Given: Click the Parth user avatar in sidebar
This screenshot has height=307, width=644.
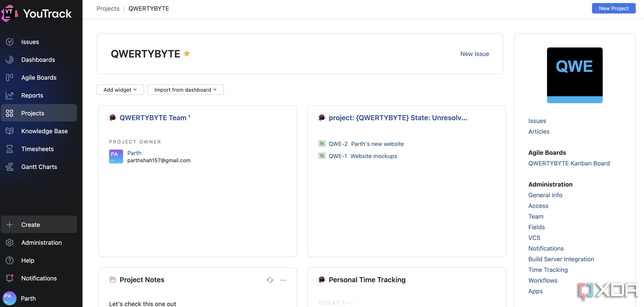Looking at the screenshot, I should 9,298.
